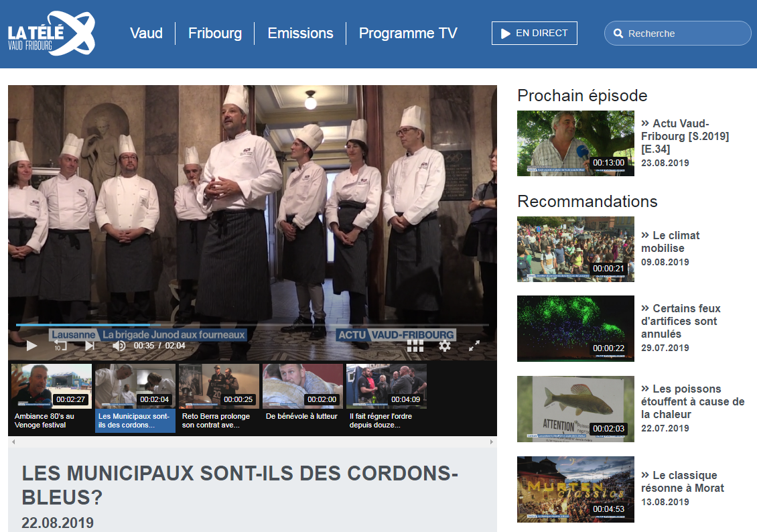Viewport: 757px width, 532px height.
Task: Play the video in the player
Action: coord(31,346)
